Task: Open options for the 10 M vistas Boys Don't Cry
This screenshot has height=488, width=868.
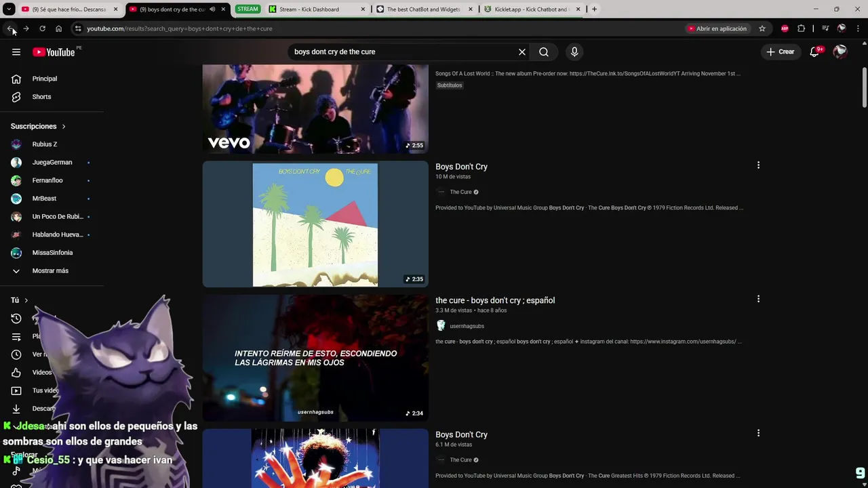Action: point(758,165)
